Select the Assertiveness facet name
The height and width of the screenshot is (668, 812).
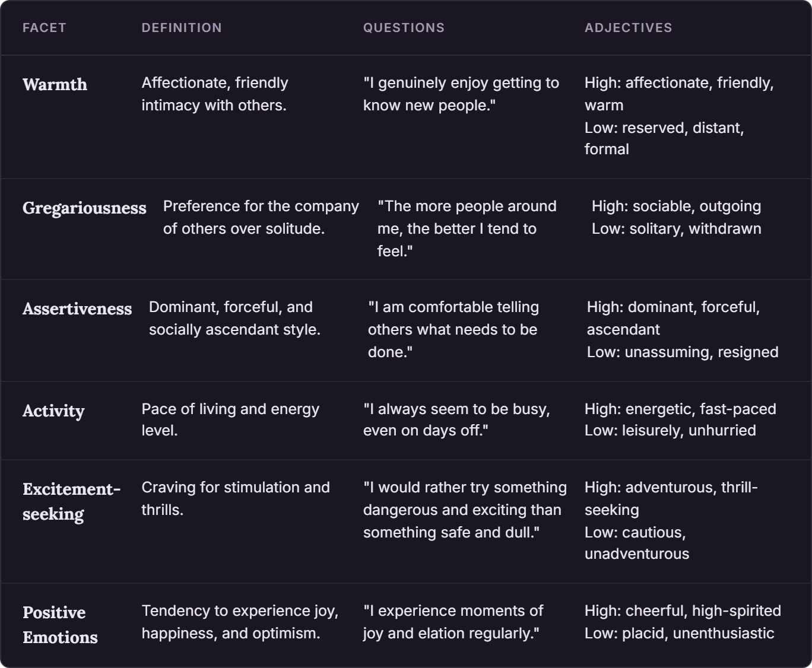click(77, 308)
